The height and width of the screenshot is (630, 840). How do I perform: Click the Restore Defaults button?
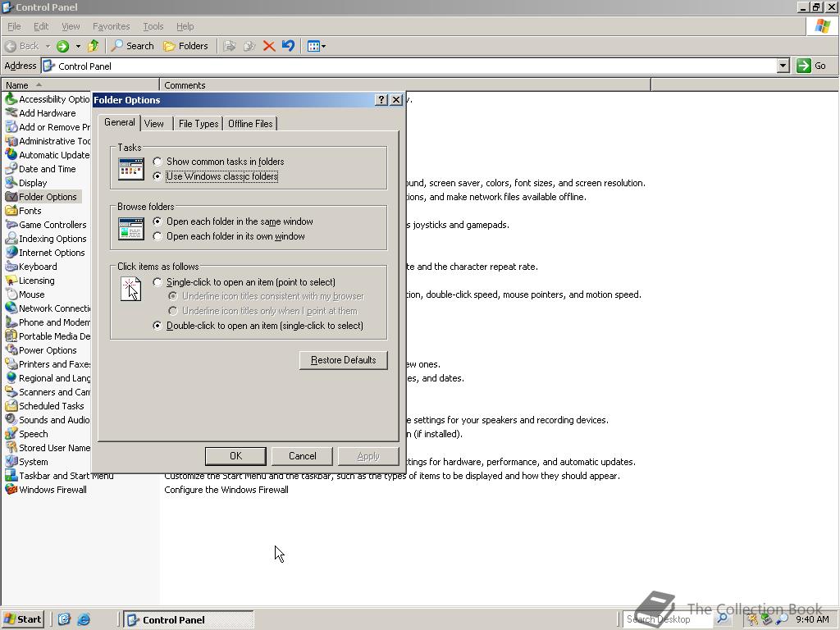point(344,360)
